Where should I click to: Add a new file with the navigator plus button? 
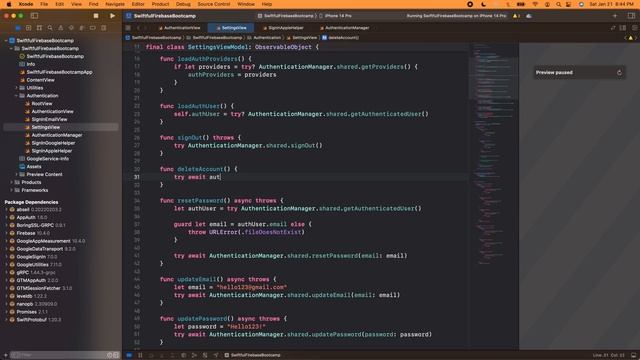tap(6, 355)
